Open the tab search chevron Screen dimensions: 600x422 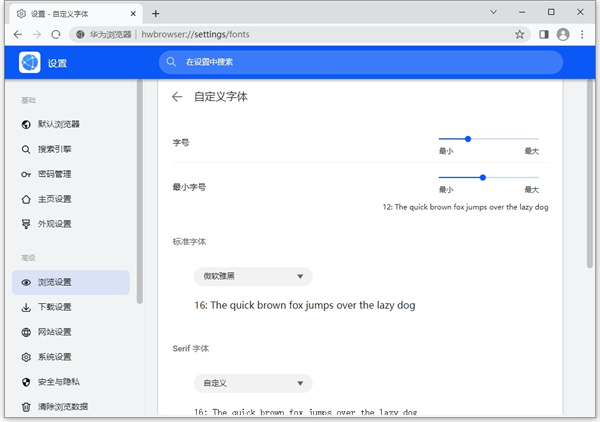[494, 12]
